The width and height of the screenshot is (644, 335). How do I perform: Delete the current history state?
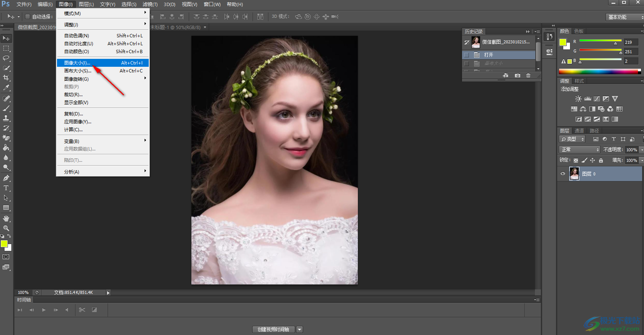pyautogui.click(x=528, y=76)
